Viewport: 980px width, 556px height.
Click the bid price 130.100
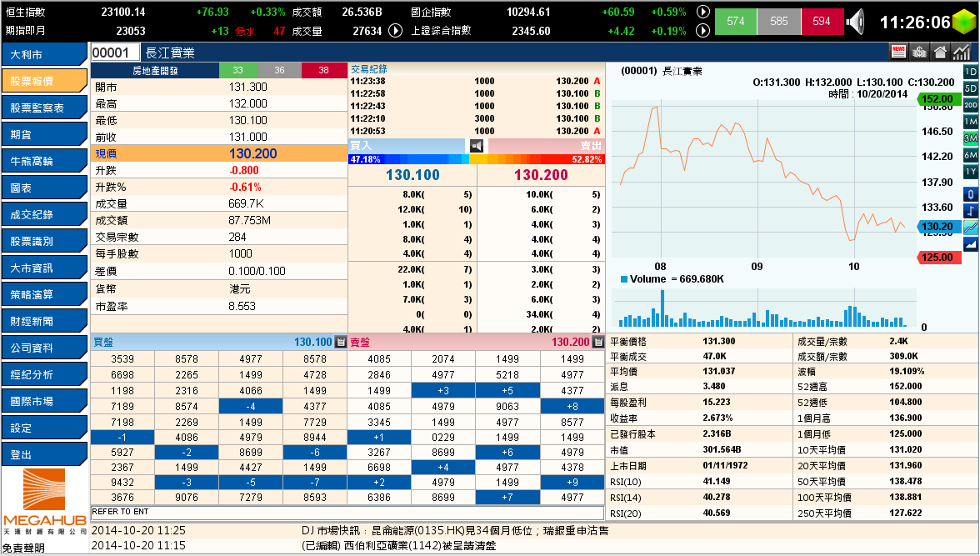412,175
